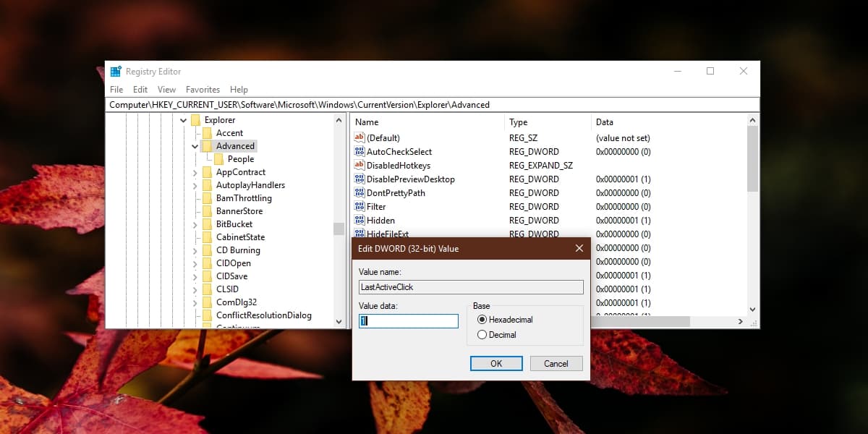Expand the ComDlg32 tree node
Viewport: 868px width, 434px height.
(195, 302)
